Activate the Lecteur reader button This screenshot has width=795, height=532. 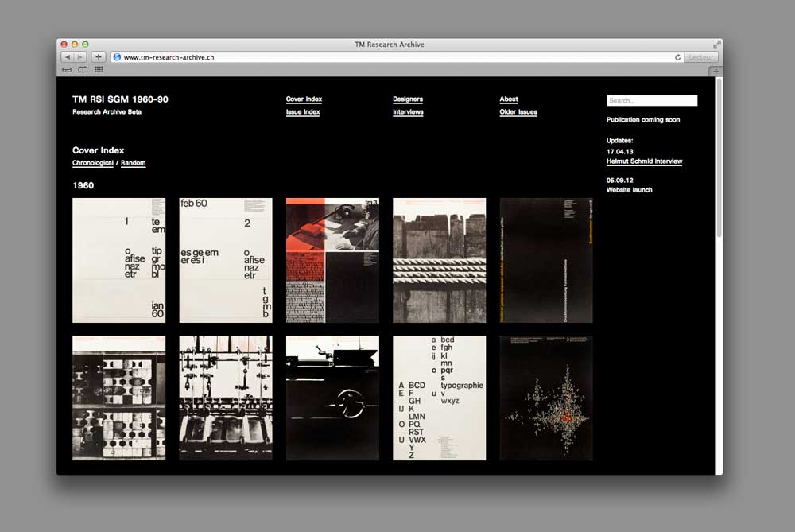[700, 56]
